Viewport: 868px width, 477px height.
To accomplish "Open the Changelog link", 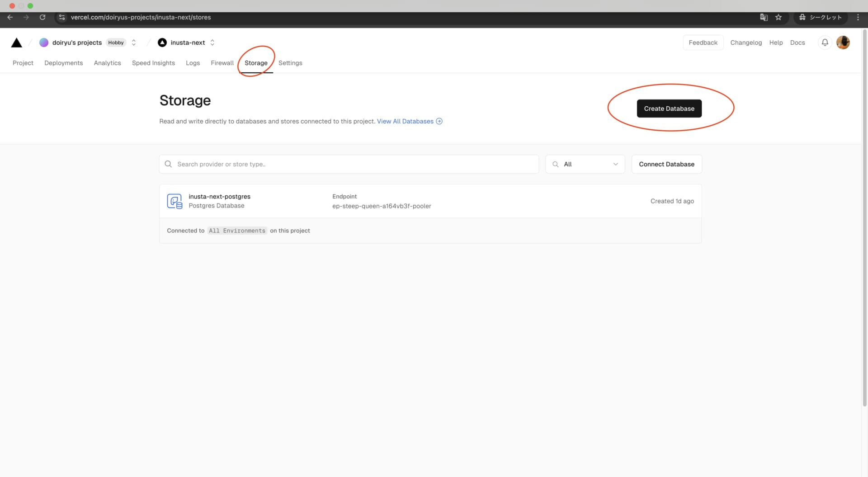I will (746, 43).
